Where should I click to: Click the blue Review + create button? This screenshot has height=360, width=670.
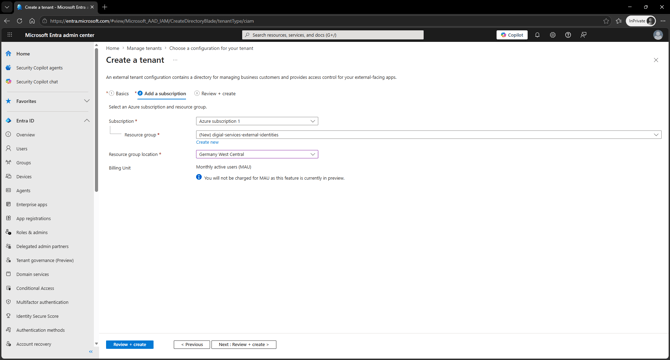(x=130, y=345)
